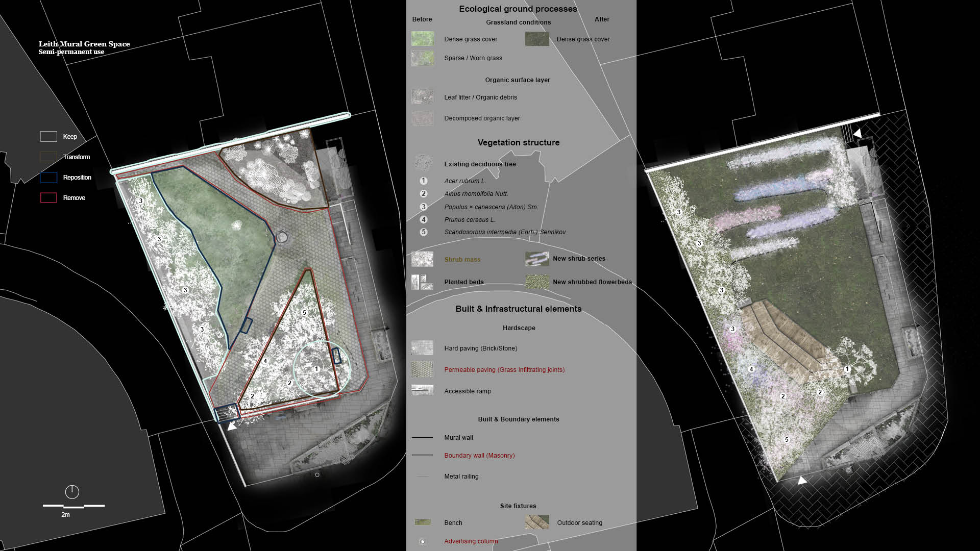Screen dimensions: 980x551
Task: Click the 'Hardscape' subheading
Action: coord(519,328)
